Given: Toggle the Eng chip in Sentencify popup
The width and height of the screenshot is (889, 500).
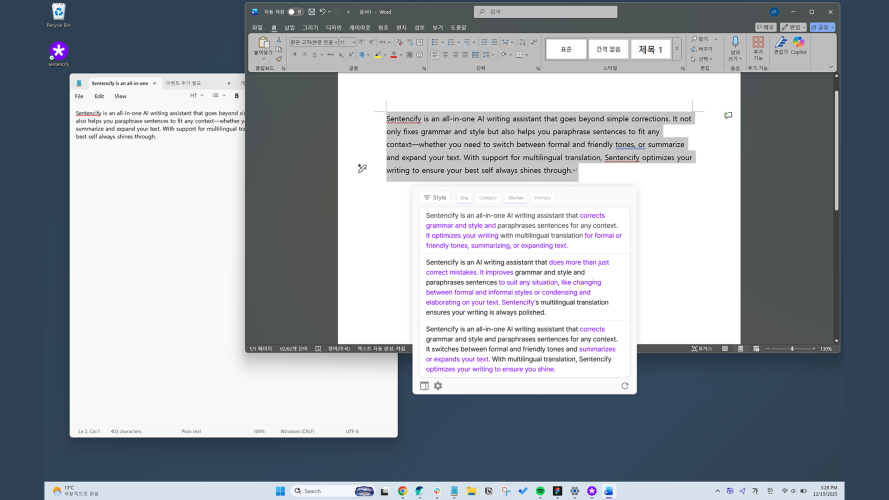Looking at the screenshot, I should pyautogui.click(x=464, y=198).
